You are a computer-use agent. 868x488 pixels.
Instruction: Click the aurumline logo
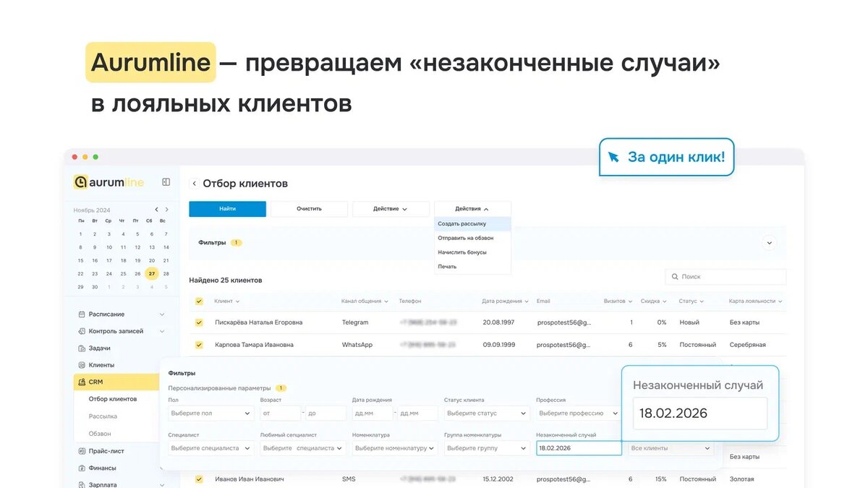[109, 182]
